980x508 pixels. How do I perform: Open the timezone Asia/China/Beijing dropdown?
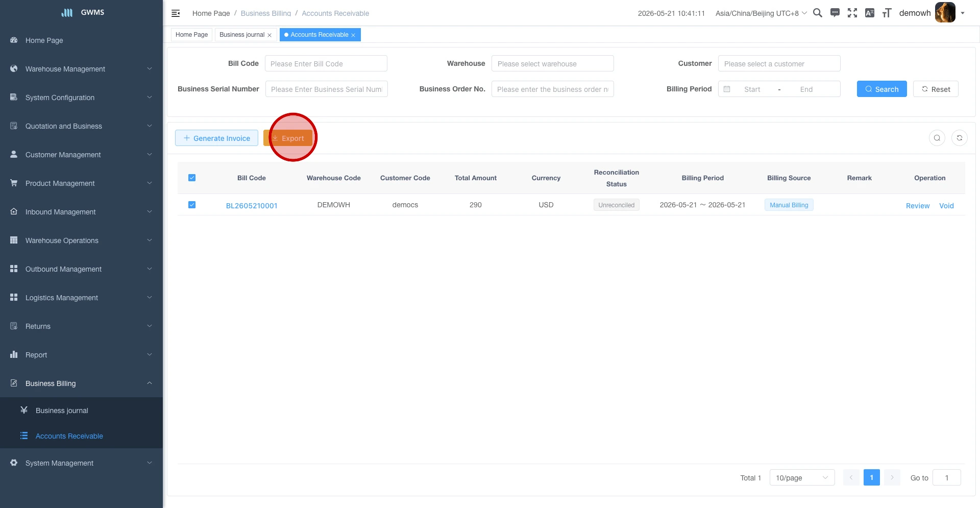(761, 13)
